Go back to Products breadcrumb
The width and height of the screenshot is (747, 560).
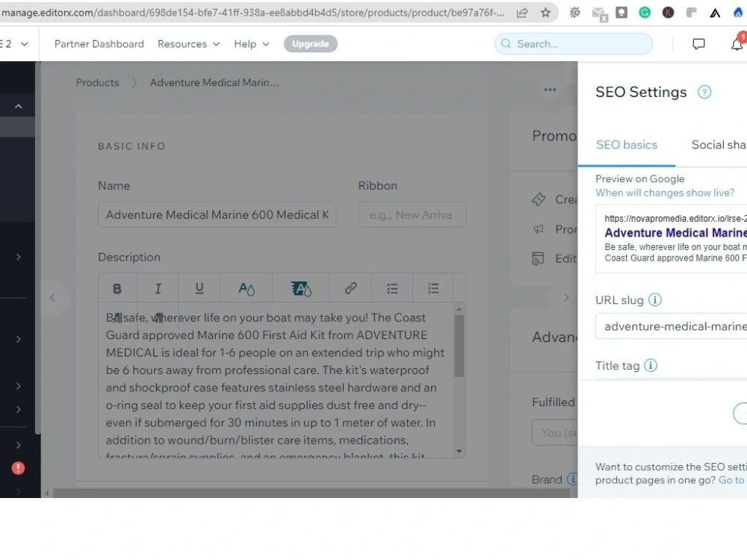click(97, 82)
